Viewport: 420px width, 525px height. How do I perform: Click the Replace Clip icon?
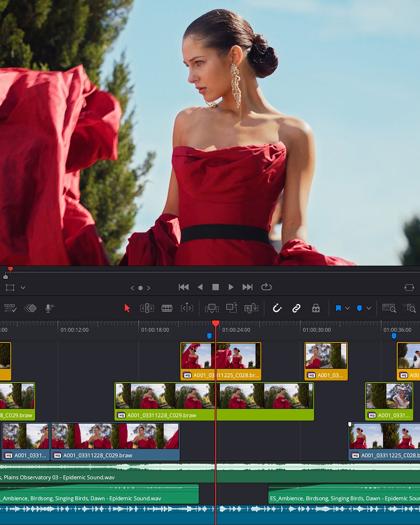[251, 308]
